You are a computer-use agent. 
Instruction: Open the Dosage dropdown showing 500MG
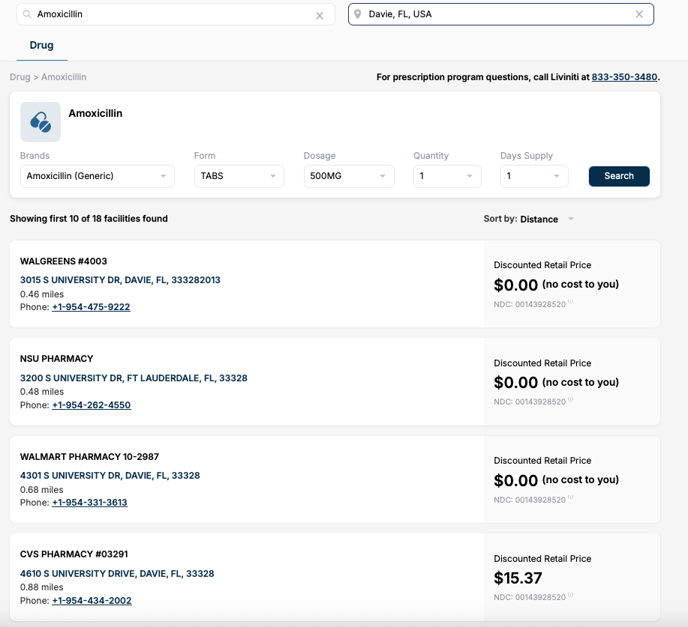[x=348, y=176]
